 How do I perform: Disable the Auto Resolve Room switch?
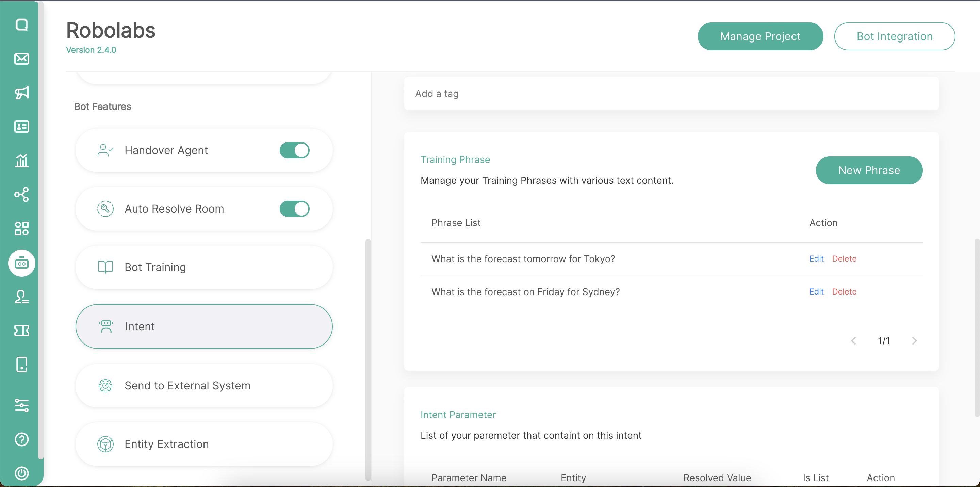294,209
